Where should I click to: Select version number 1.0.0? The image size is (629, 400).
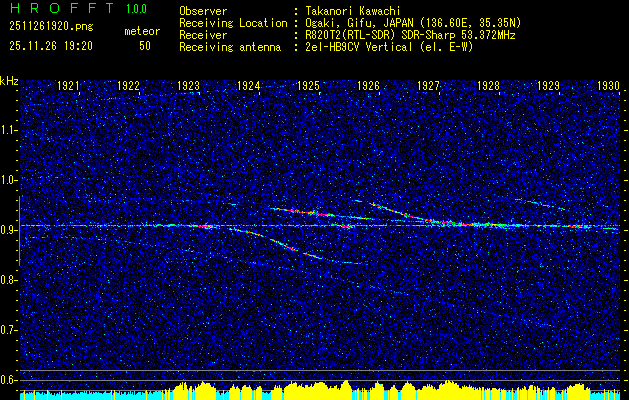(x=136, y=9)
